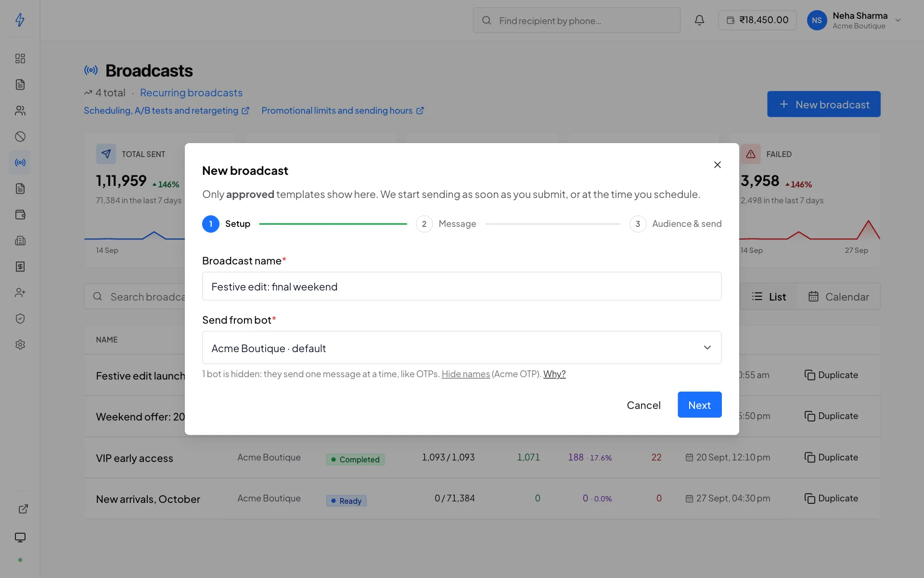Open the VIP early access row
The image size is (924, 578).
click(x=482, y=458)
